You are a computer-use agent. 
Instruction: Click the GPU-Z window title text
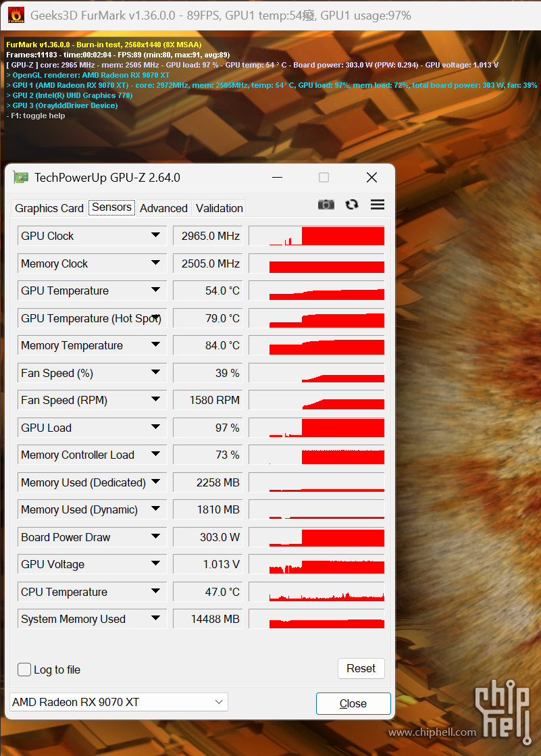point(107,178)
